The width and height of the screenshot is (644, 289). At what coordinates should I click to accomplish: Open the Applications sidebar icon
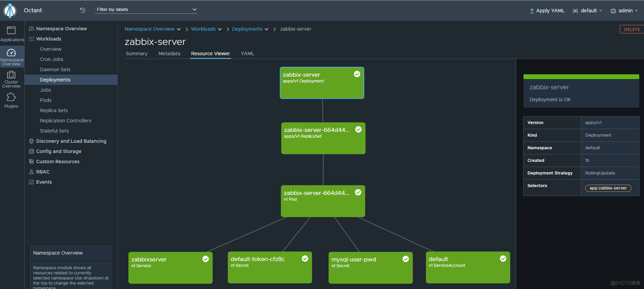pos(11,30)
